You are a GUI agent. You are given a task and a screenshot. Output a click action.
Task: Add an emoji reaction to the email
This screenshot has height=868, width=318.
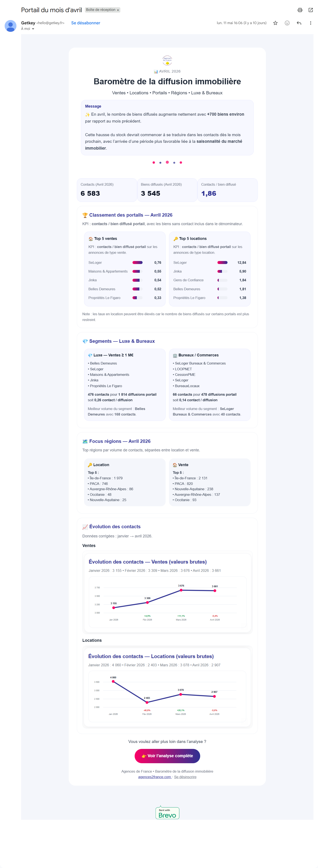tap(287, 23)
